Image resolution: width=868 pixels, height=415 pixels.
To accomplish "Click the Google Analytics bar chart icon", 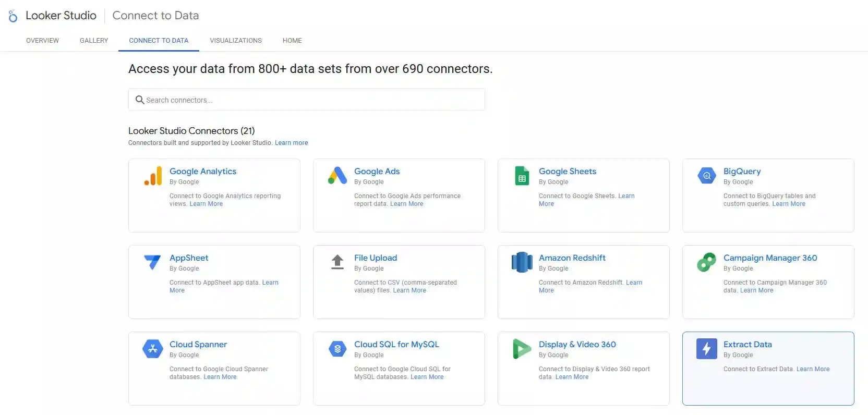I will (x=153, y=176).
